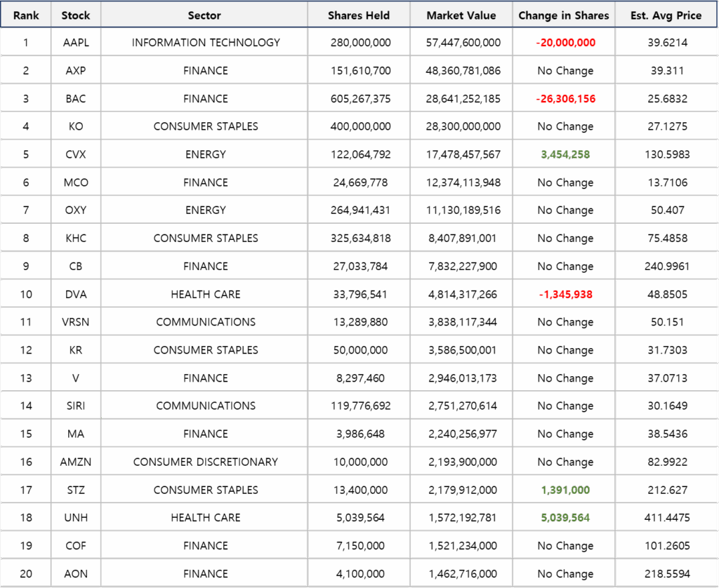This screenshot has width=719, height=588.
Task: Select the SIRI ticker cell
Action: (76, 406)
